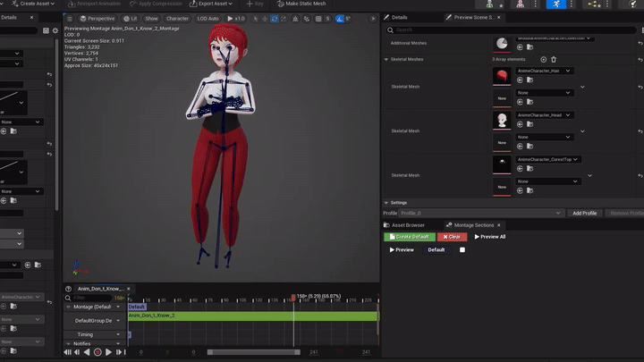Reset Additional Meshes to default value
The height and width of the screenshot is (362, 644).
640,42
